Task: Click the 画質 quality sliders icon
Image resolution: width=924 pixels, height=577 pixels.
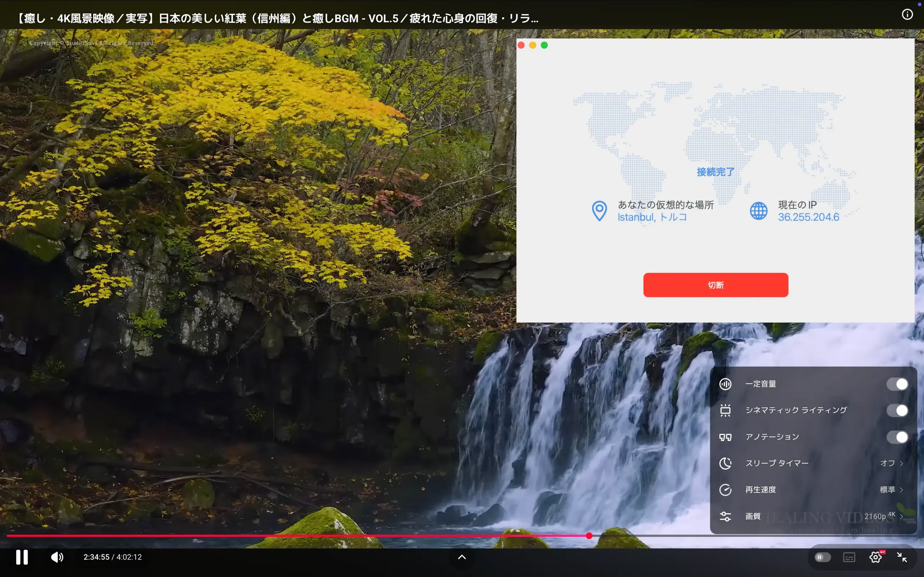Action: coord(725,516)
